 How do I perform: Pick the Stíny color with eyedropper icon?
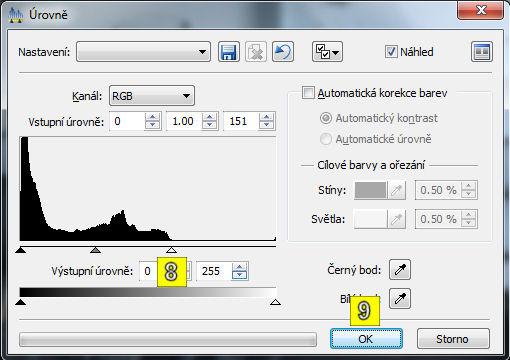[397, 190]
